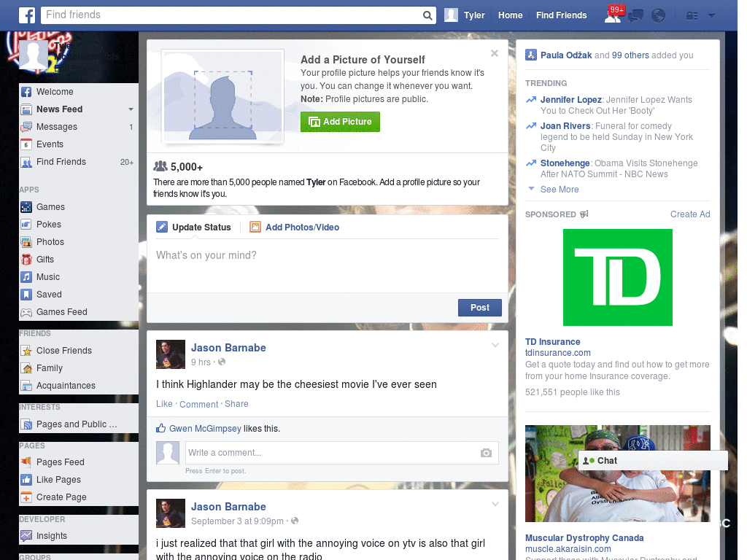Click the green Add Picture button
Image resolution: width=747 pixels, height=560 pixels.
(340, 122)
